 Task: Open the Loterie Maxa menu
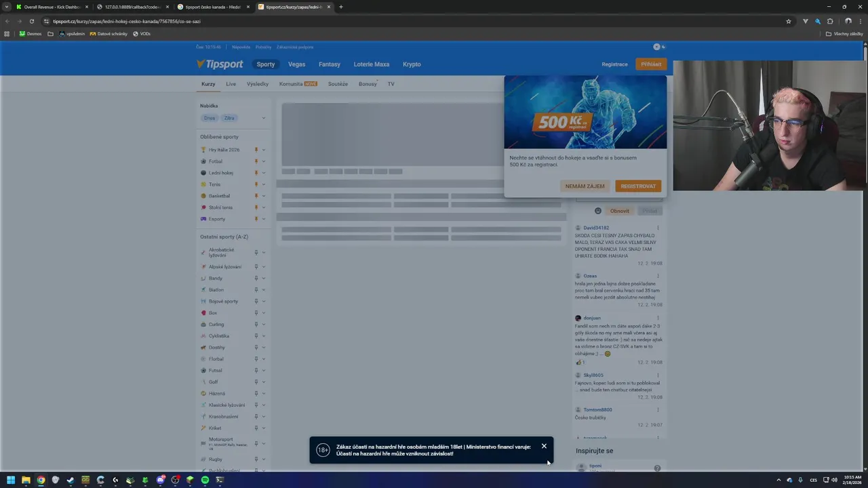click(372, 64)
